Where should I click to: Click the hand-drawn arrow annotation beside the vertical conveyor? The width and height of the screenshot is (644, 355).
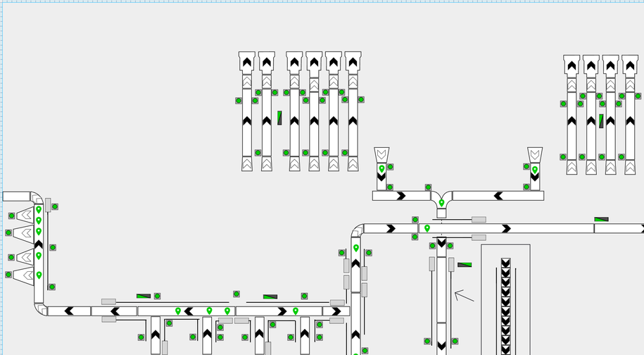pyautogui.click(x=464, y=295)
